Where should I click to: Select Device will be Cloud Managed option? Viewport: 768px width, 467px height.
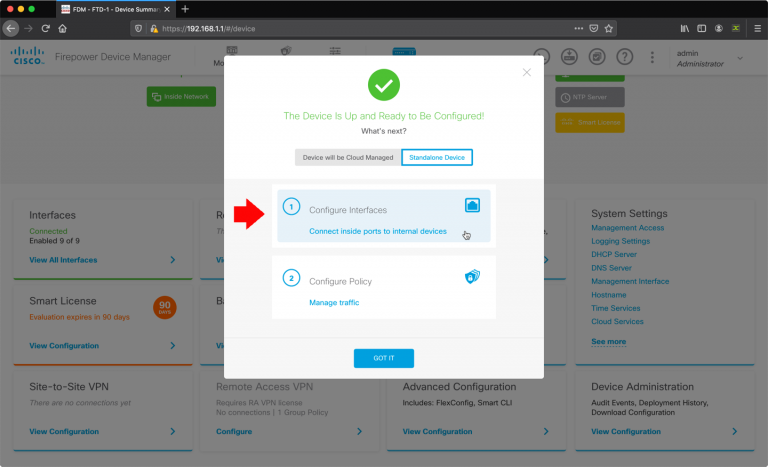[x=348, y=157]
